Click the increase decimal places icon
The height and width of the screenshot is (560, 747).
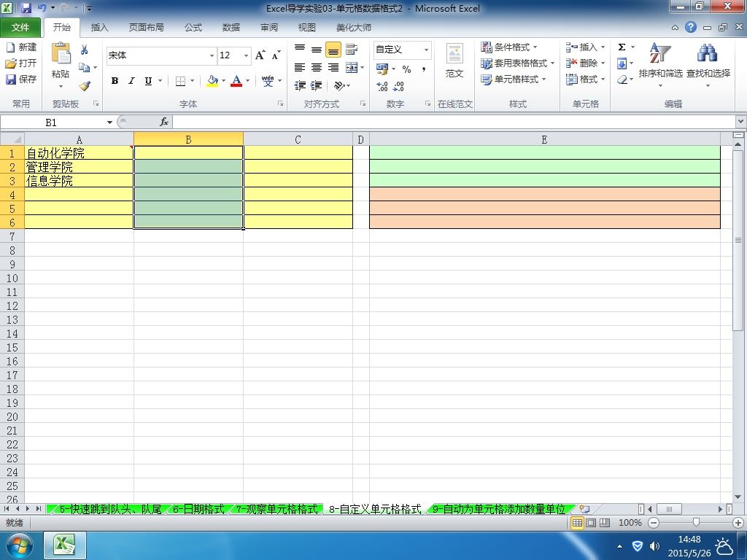coord(382,86)
